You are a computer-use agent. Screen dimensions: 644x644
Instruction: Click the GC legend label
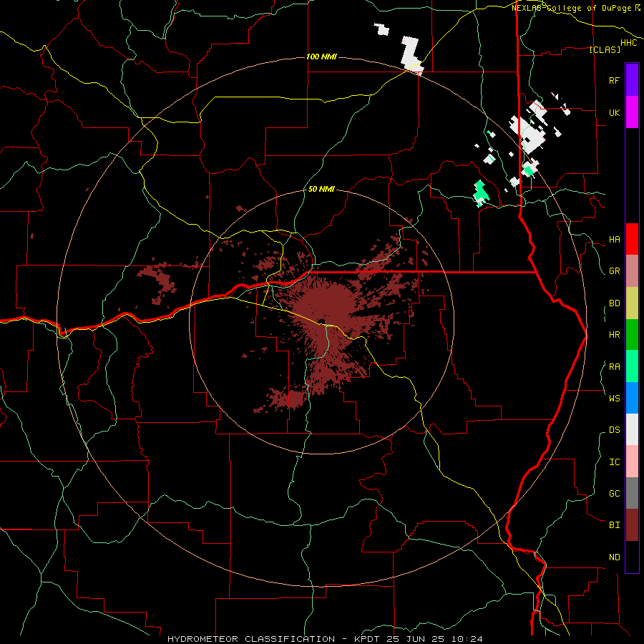click(x=614, y=494)
